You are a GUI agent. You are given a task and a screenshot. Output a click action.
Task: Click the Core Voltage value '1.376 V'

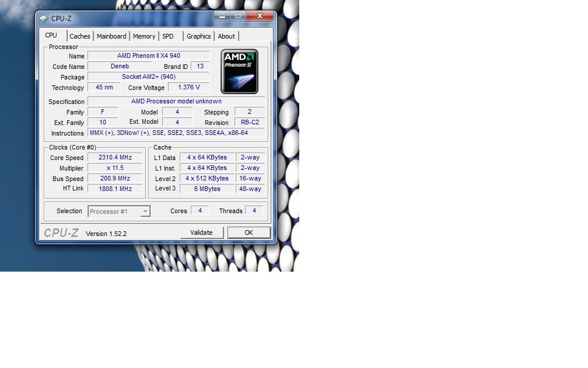coord(188,87)
